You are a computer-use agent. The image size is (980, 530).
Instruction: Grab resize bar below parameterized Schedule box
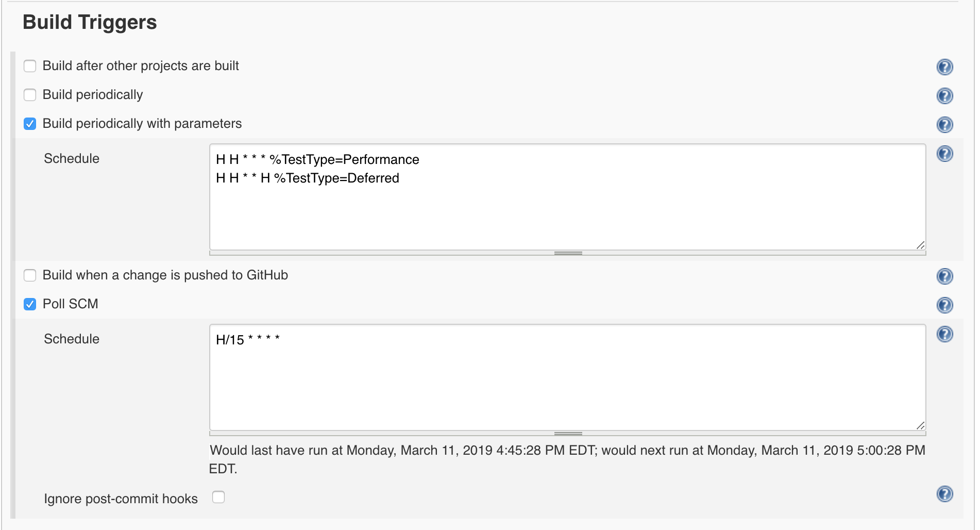pyautogui.click(x=568, y=253)
